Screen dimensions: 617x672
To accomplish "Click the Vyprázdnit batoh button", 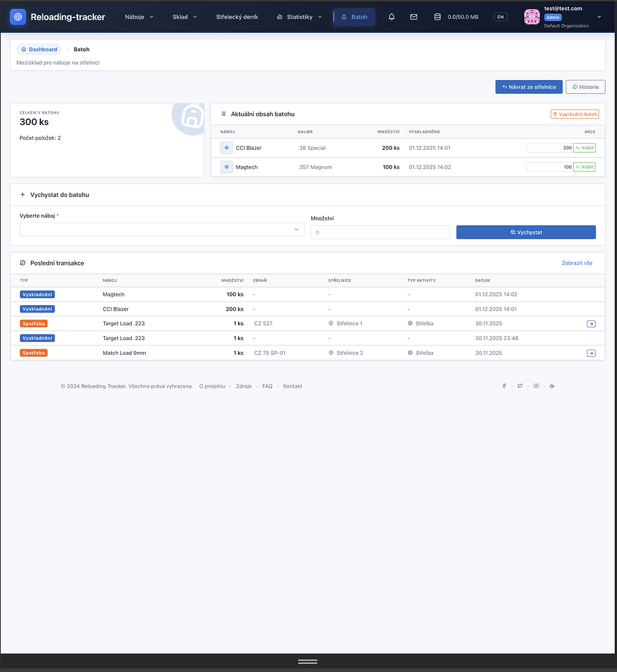I will 574,114.
